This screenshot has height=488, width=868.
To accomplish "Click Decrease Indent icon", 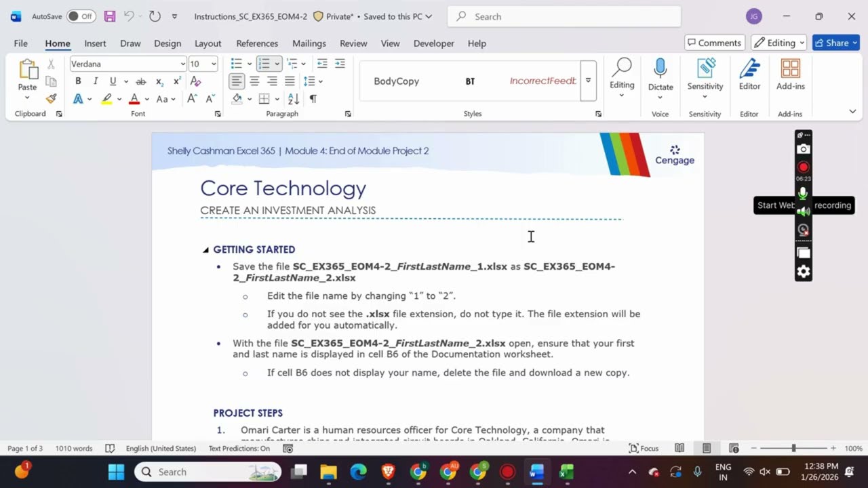I will click(x=322, y=64).
